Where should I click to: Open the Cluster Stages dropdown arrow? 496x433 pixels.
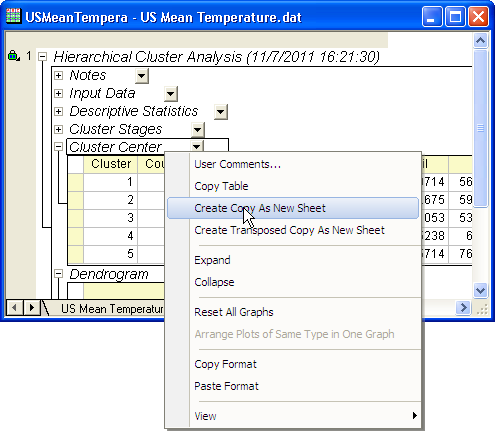pyautogui.click(x=198, y=130)
